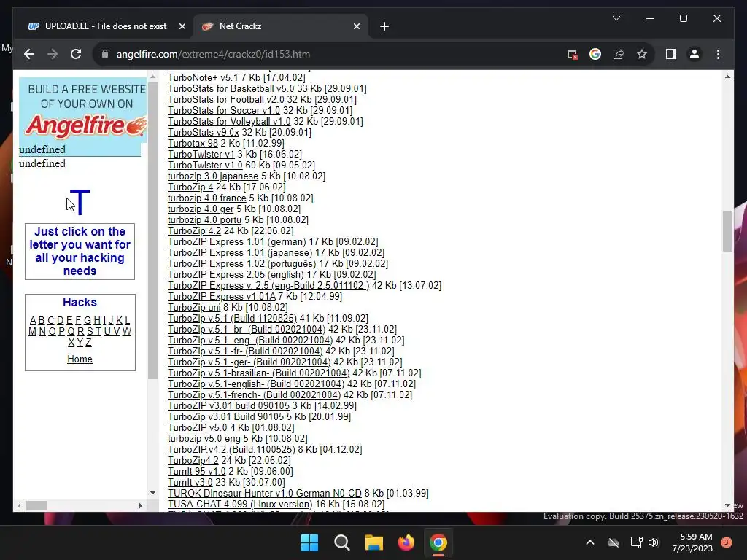This screenshot has height=560, width=747.
Task: Open the TurboTwister v1.0 link
Action: click(x=205, y=166)
